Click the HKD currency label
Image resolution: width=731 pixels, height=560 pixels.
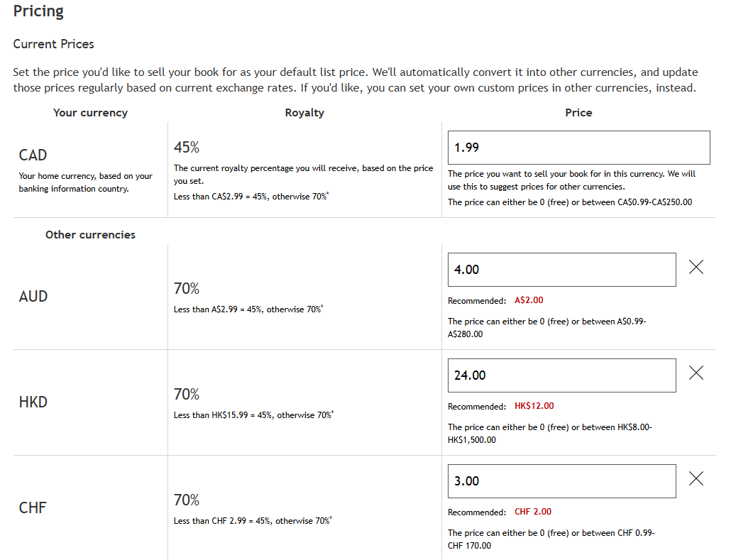33,402
